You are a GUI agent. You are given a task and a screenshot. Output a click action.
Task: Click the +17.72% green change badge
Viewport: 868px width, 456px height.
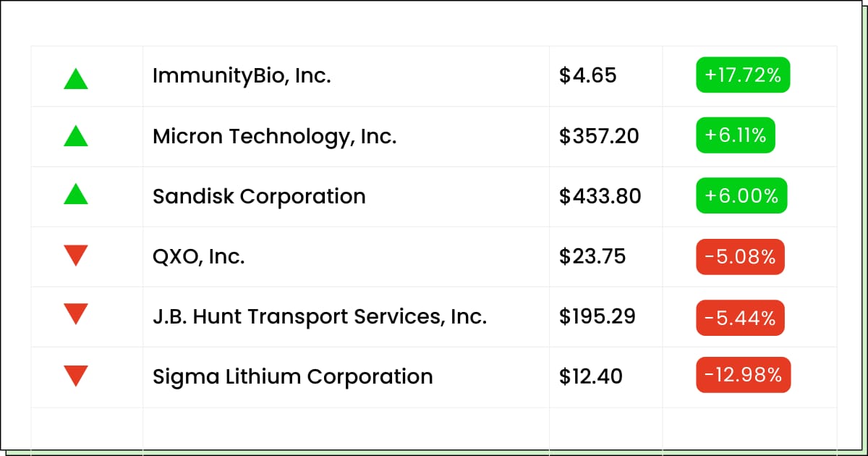pos(743,75)
